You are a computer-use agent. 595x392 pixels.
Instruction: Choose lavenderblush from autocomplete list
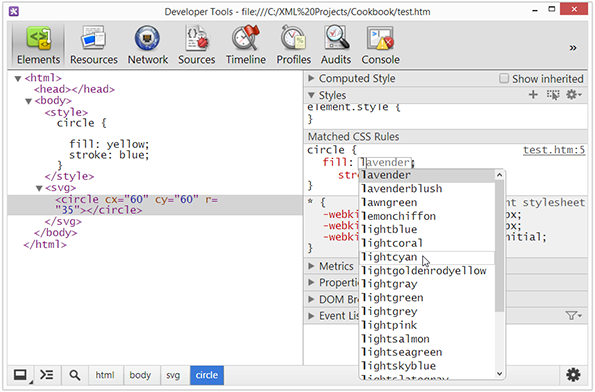pyautogui.click(x=427, y=189)
